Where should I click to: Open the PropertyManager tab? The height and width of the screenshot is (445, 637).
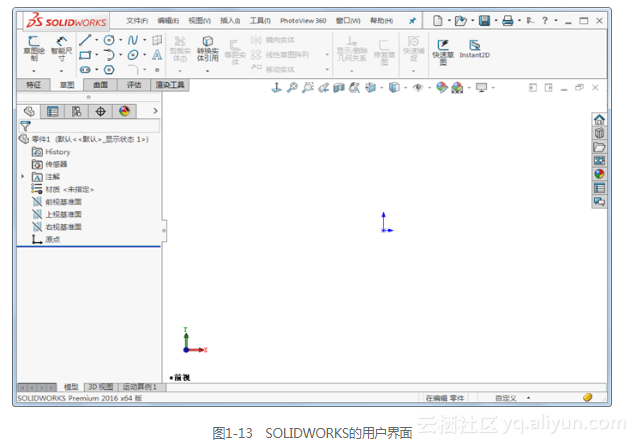tap(53, 111)
